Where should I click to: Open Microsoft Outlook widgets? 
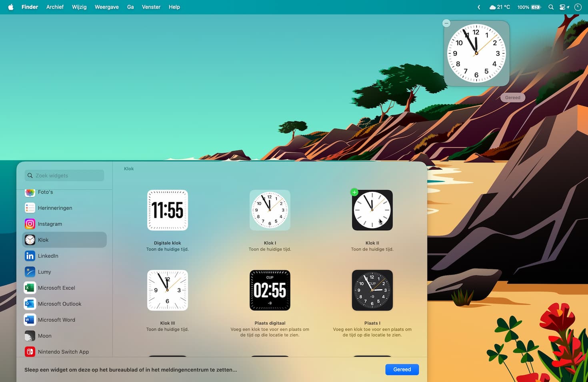tap(59, 304)
